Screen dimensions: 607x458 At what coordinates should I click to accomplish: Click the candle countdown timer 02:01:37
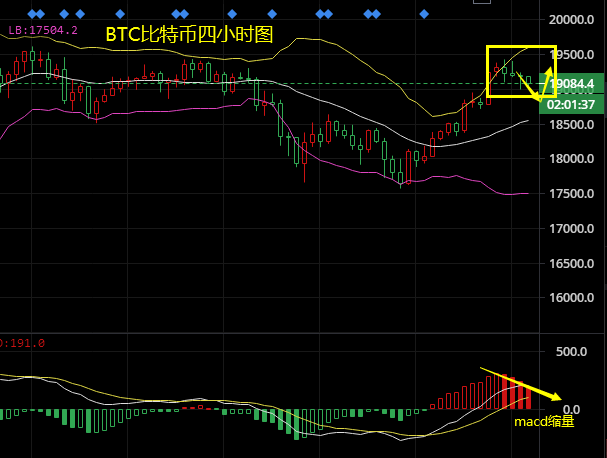[571, 104]
